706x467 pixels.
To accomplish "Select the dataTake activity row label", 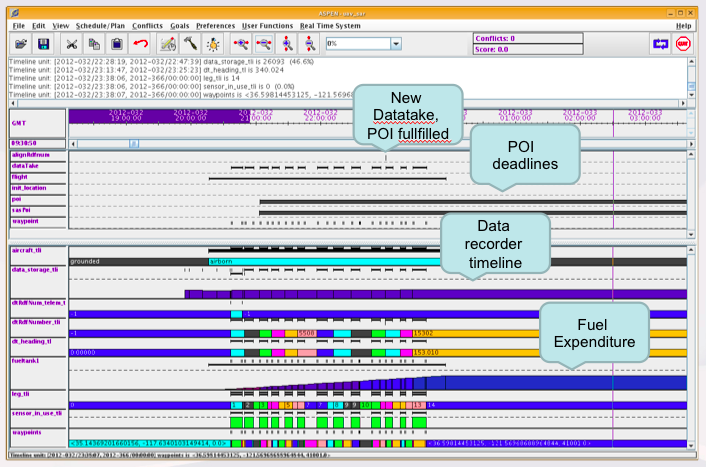I will (x=38, y=167).
